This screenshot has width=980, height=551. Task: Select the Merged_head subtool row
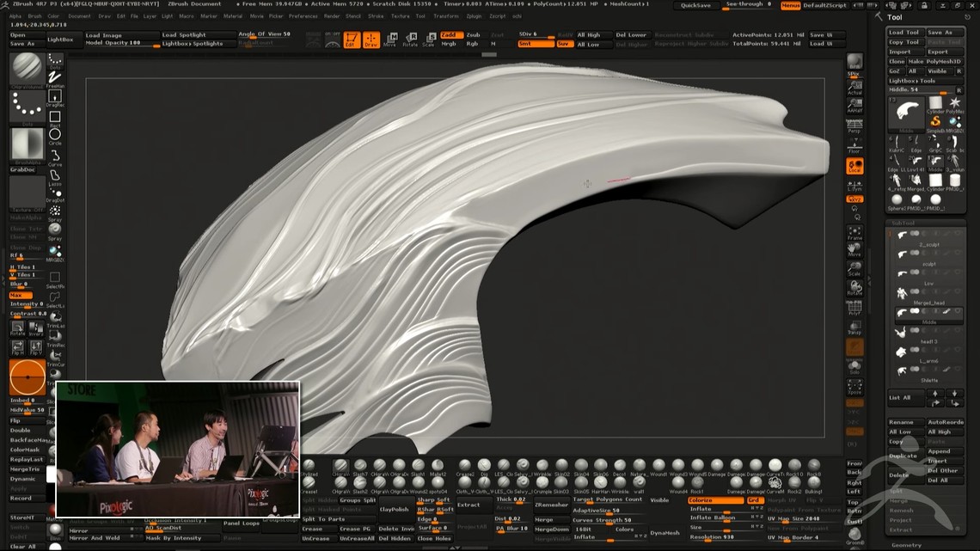click(x=928, y=294)
